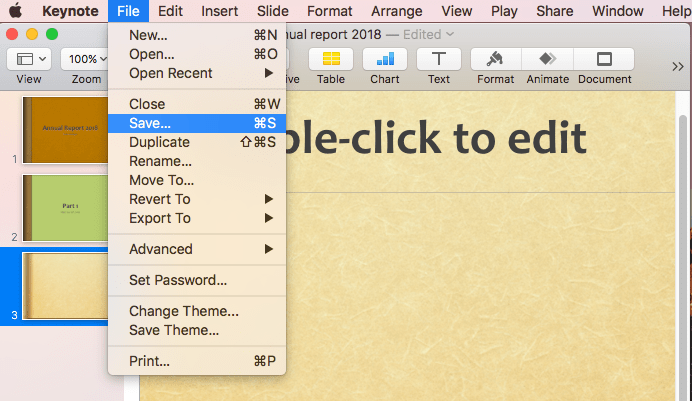Open the Apple menu
The width and height of the screenshot is (692, 401).
point(15,11)
